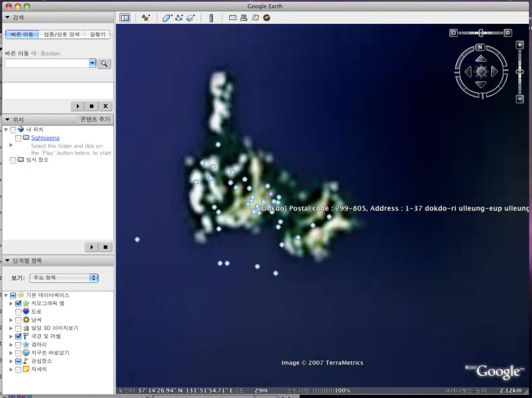532x398 pixels.
Task: Check the 내 위치 checkbox
Action: (13, 130)
